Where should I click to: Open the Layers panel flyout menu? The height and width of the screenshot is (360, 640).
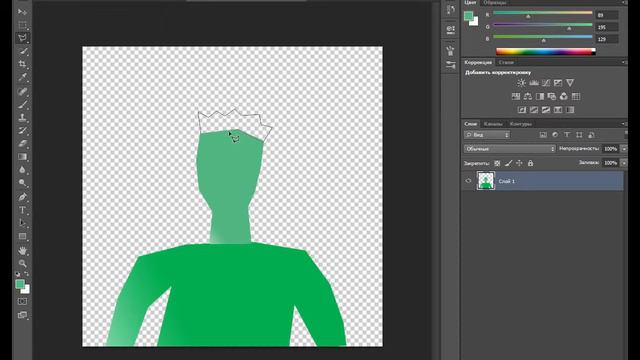pyautogui.click(x=624, y=124)
